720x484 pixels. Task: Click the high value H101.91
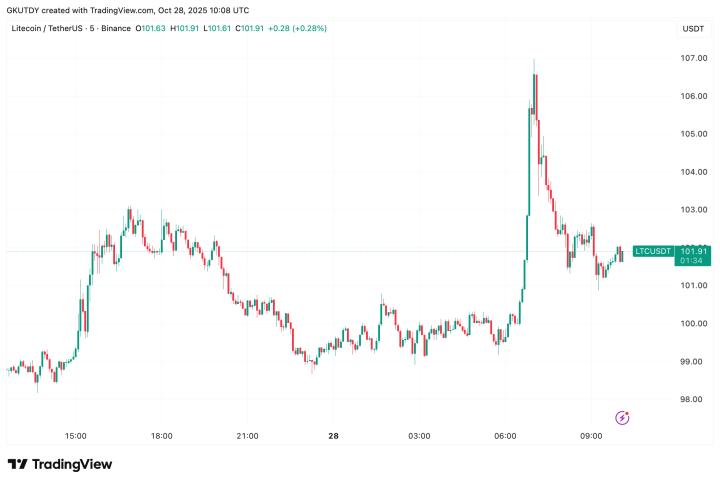coord(187,28)
